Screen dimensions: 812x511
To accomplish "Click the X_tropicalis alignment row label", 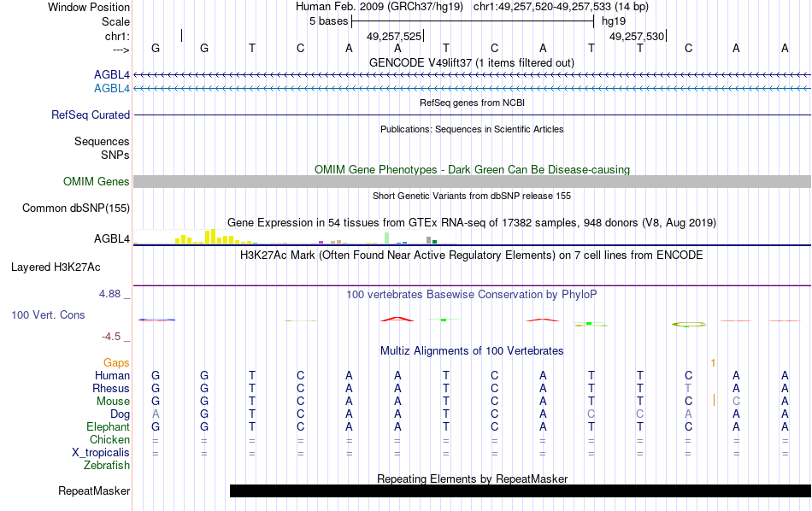I will click(101, 453).
